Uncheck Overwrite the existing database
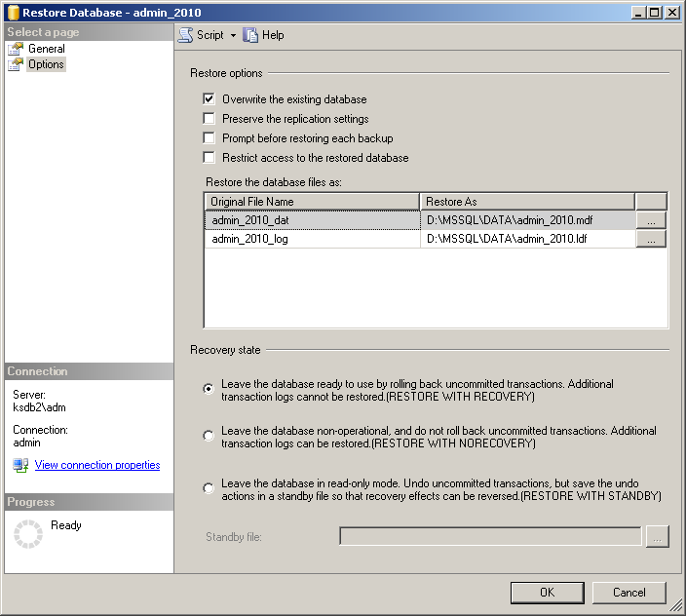This screenshot has width=686, height=616. 210,99
